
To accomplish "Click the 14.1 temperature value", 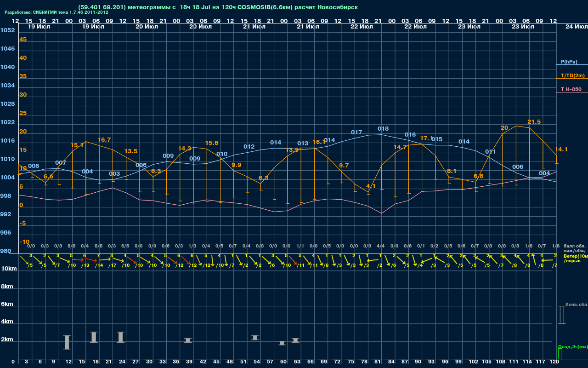I will point(561,149).
